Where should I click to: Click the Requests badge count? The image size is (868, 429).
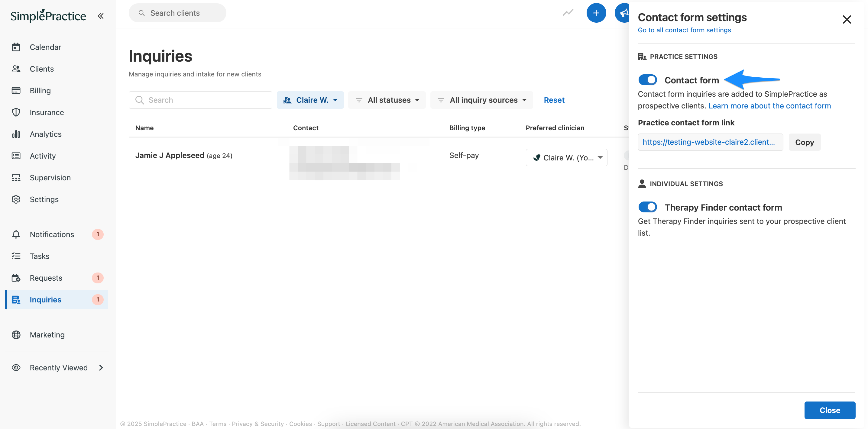(98, 278)
